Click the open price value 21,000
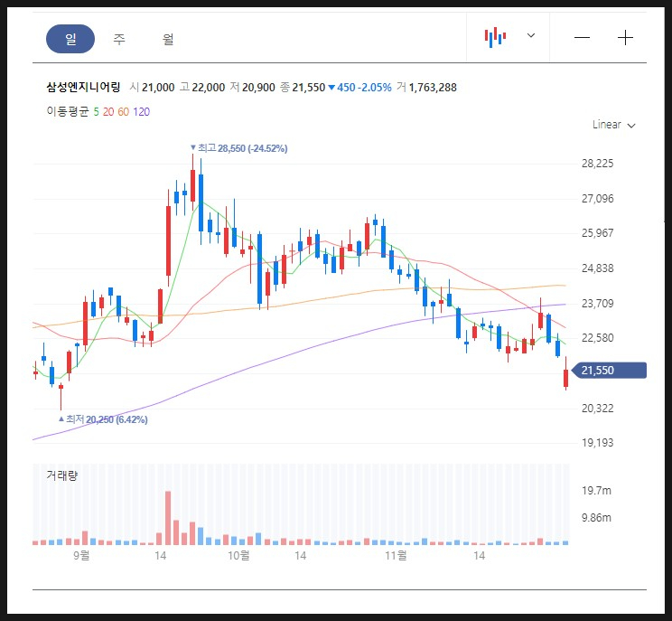Screen dimensions: 672x621 158,88
